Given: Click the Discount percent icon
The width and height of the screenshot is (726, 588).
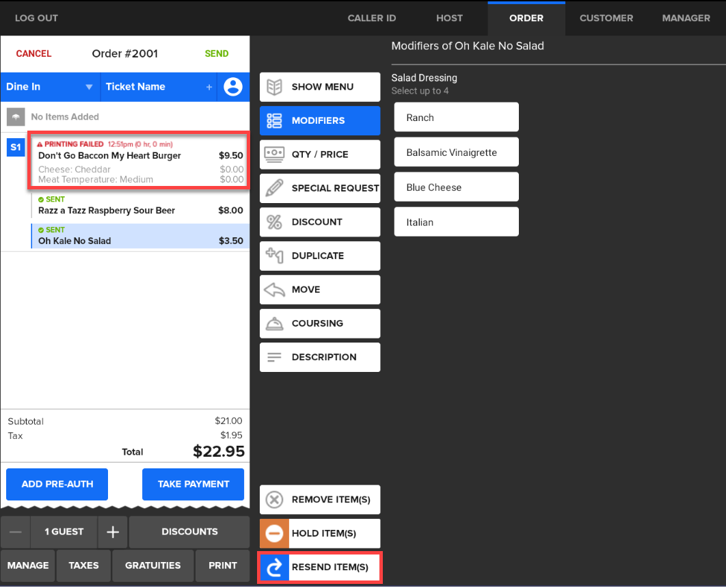Looking at the screenshot, I should point(274,222).
